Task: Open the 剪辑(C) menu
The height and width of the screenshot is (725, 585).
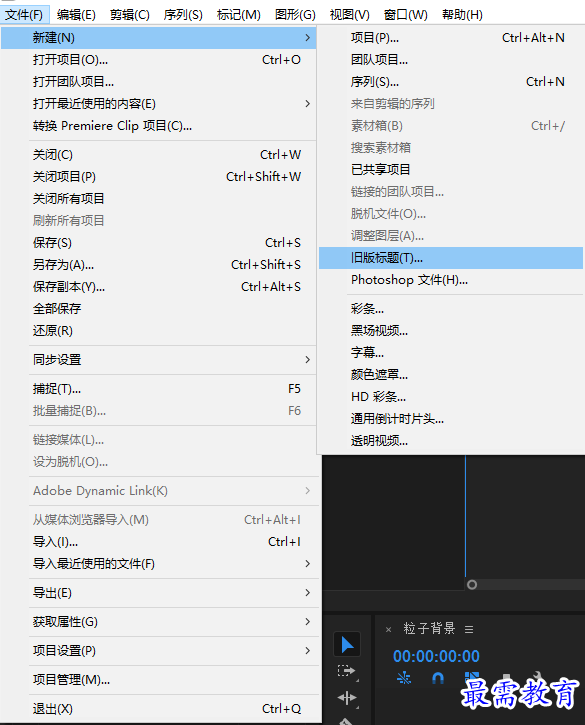Action: [x=130, y=15]
